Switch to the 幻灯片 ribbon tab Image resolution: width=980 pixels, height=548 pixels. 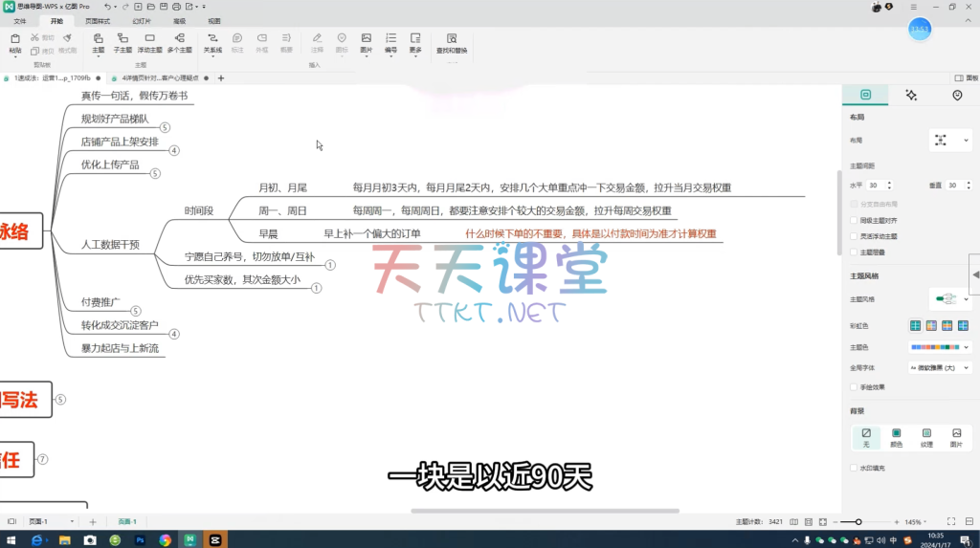pos(142,20)
